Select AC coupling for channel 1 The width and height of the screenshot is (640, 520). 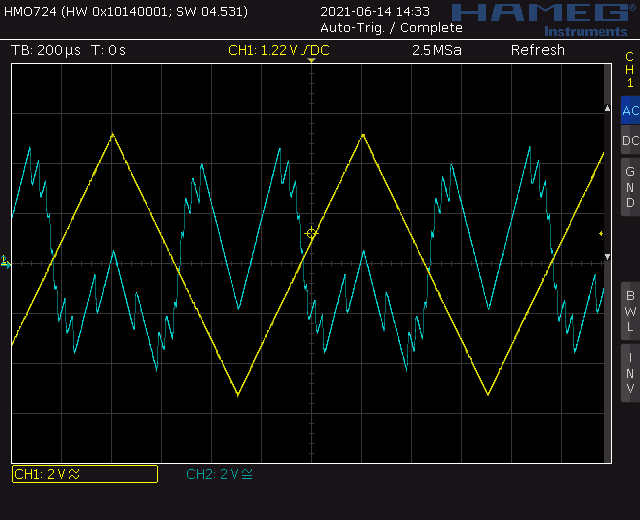pos(629,111)
